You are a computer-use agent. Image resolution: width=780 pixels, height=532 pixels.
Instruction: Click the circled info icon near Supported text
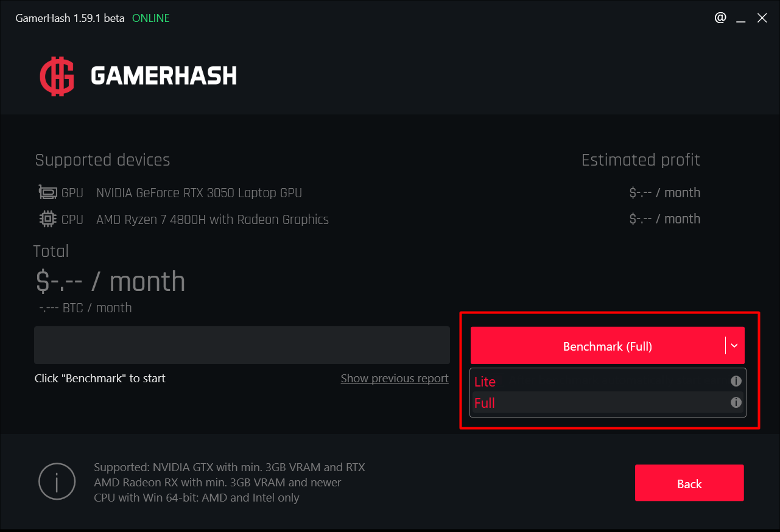pyautogui.click(x=57, y=483)
